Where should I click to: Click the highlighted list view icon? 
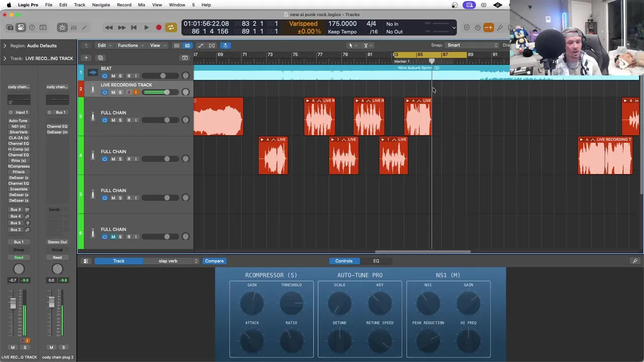pyautogui.click(x=187, y=45)
